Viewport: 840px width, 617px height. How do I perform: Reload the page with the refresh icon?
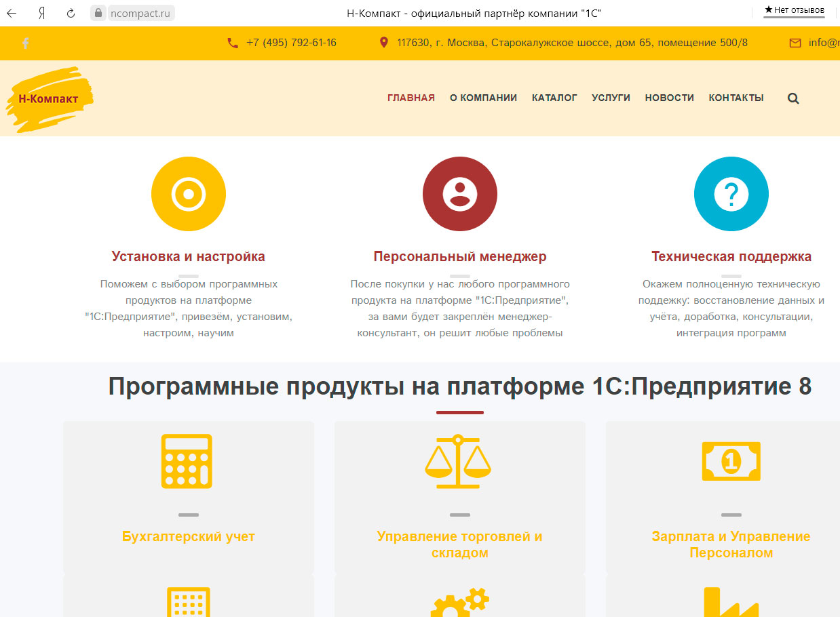point(71,13)
